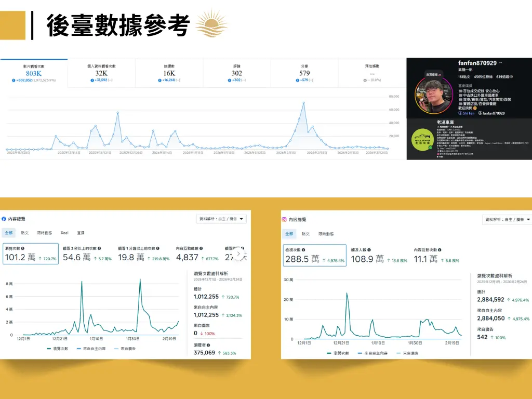
Task: Click the Facebook logo beside 內容總覽
Action: click(x=4, y=219)
